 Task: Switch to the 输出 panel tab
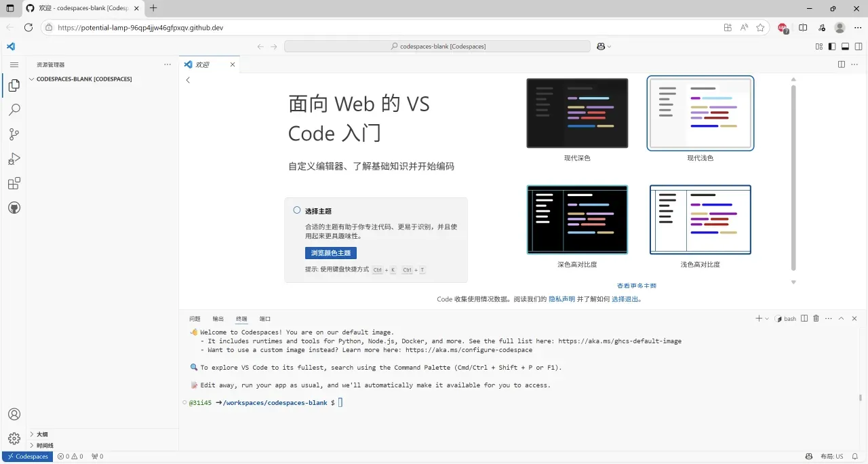(218, 318)
